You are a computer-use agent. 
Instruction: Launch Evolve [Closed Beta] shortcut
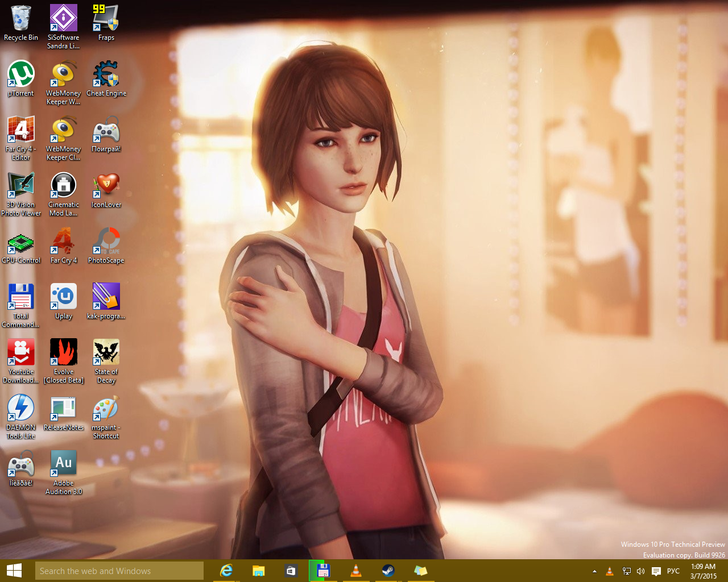click(x=64, y=361)
